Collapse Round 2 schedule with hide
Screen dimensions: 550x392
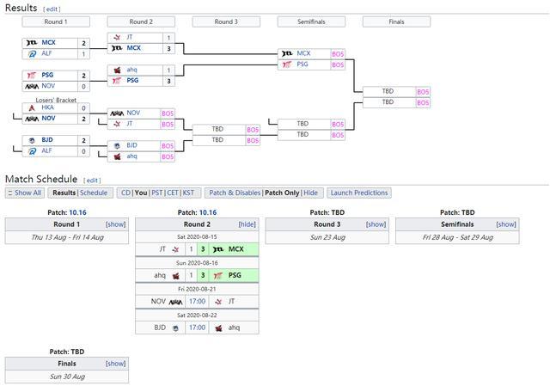tap(247, 224)
